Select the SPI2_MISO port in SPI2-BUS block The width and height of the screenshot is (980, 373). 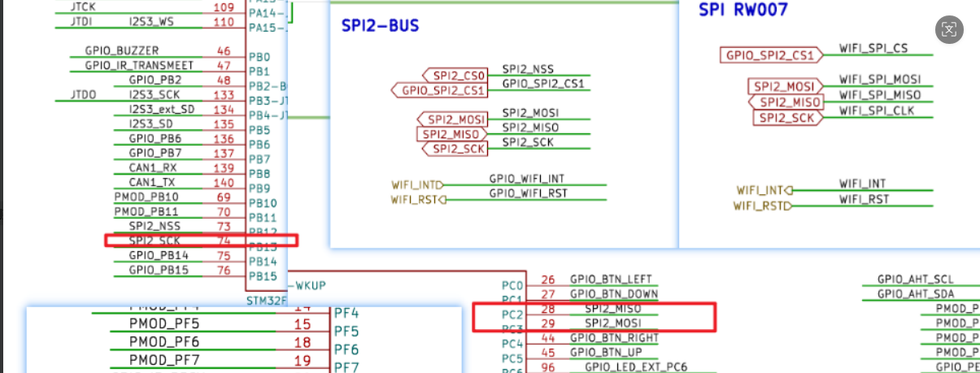pos(452,134)
